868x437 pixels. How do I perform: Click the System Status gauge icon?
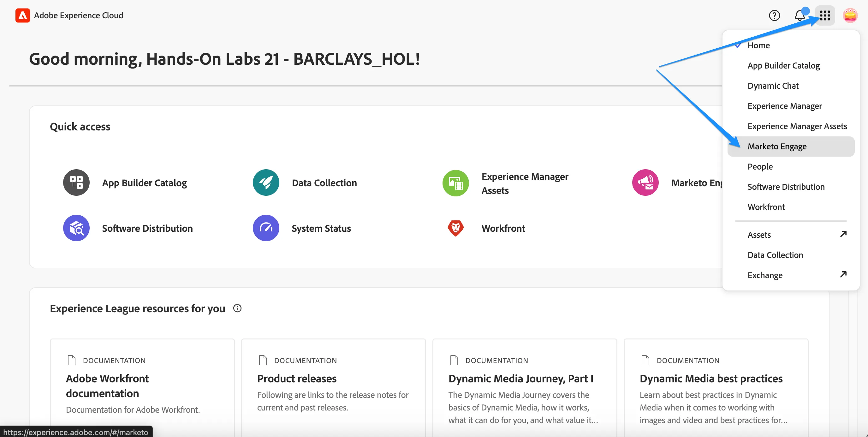pyautogui.click(x=266, y=228)
